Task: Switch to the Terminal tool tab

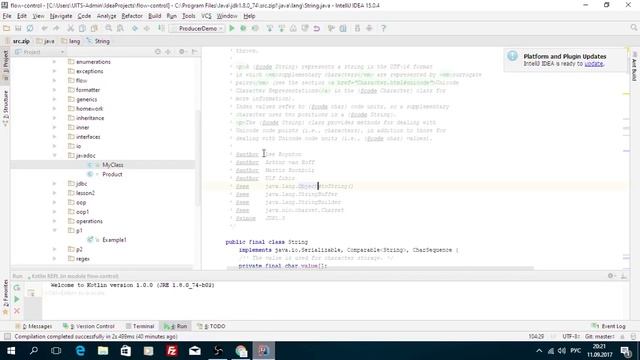Action: tap(140, 326)
